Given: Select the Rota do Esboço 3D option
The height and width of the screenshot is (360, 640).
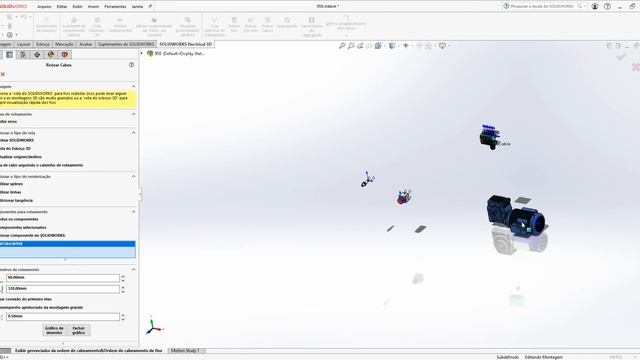Looking at the screenshot, I should [16, 149].
